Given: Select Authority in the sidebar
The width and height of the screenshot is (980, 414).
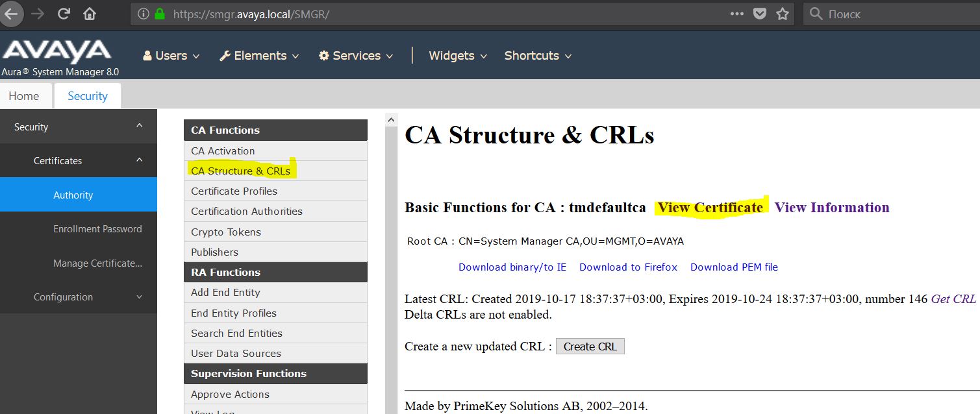Looking at the screenshot, I should pyautogui.click(x=79, y=195).
